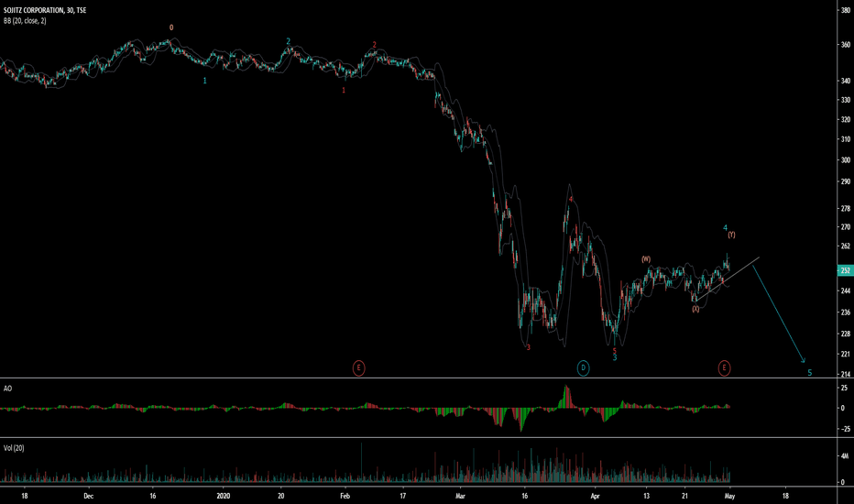Image resolution: width=854 pixels, height=504 pixels.
Task: Click the Apr date label on the time axis
Action: pos(595,496)
